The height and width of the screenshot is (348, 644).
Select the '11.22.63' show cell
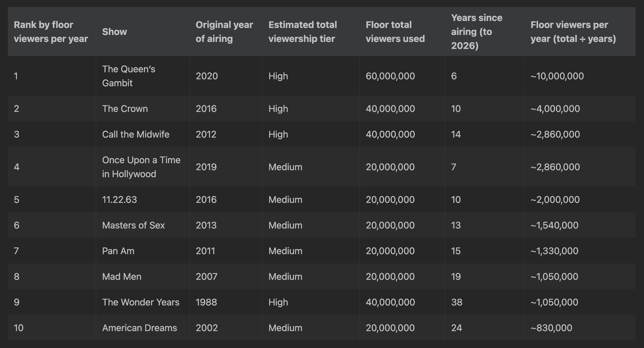(119, 200)
